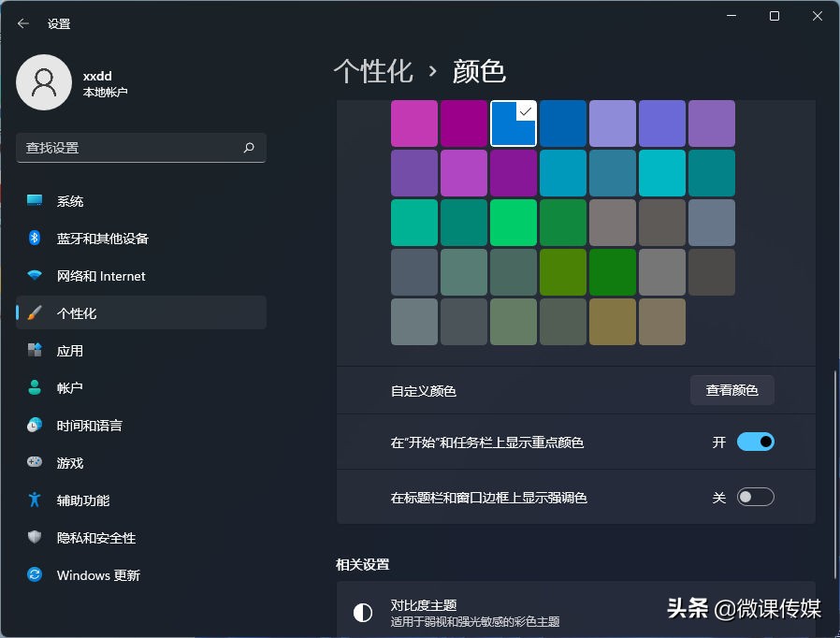840x638 pixels.
Task: Maximize the 设置 window
Action: 775,16
